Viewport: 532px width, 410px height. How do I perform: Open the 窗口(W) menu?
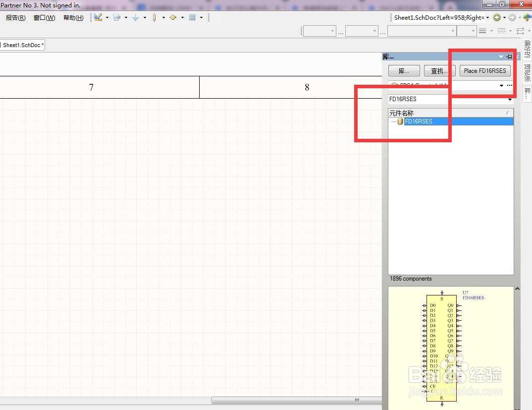click(45, 18)
